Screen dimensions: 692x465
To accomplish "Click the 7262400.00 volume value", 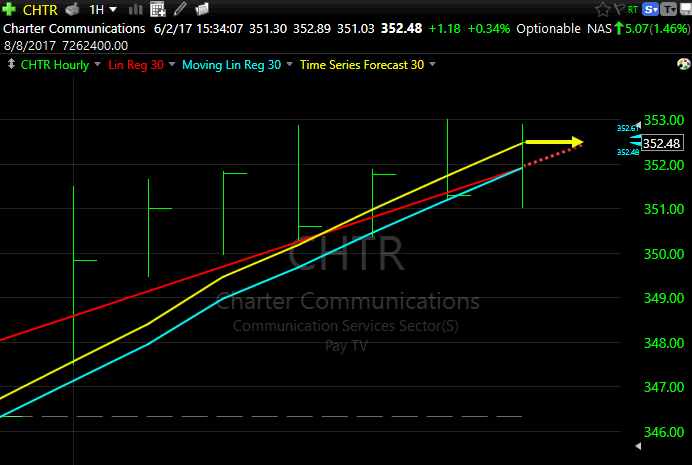I will click(95, 46).
